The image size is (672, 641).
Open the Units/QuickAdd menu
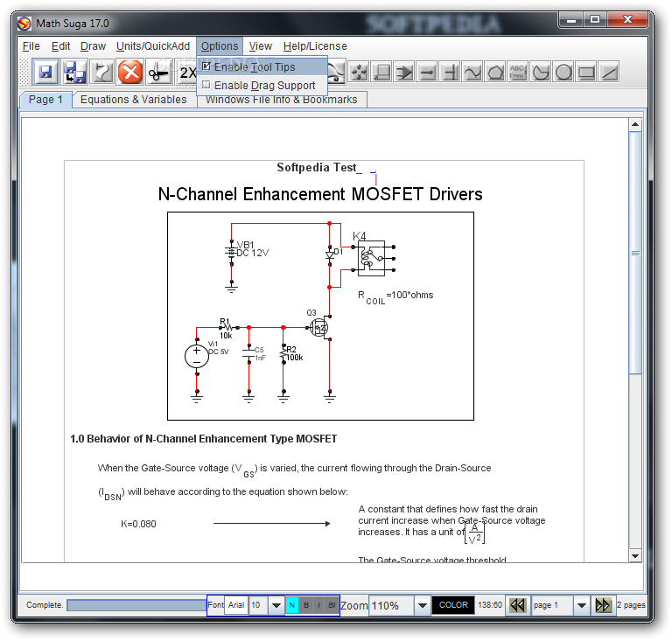(153, 45)
